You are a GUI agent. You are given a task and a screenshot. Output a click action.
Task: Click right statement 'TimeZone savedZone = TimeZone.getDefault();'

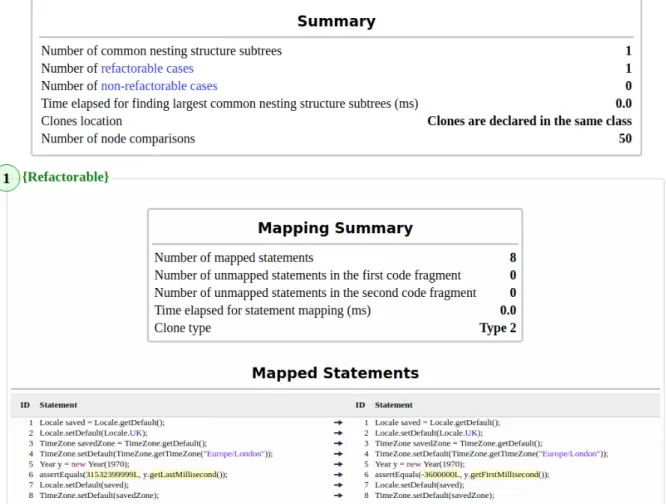pos(459,443)
